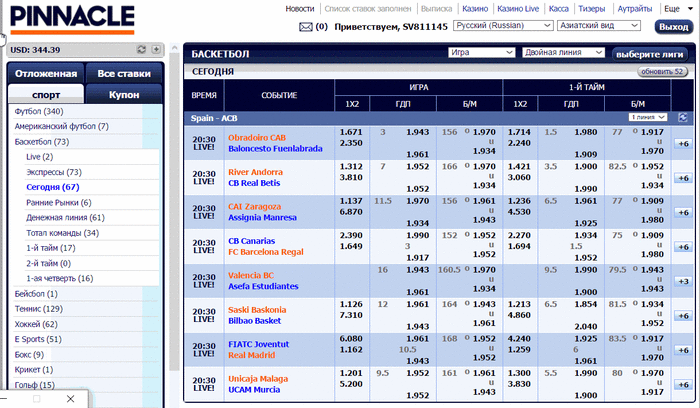This screenshot has height=408, width=700.
Task: Expand +6 markets for CB Canarias game
Action: click(683, 247)
